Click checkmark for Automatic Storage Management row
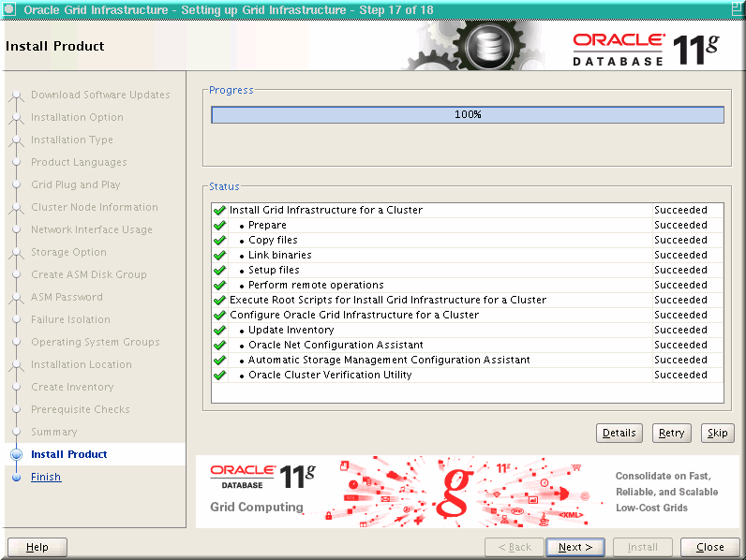The height and width of the screenshot is (560, 746). [x=220, y=360]
